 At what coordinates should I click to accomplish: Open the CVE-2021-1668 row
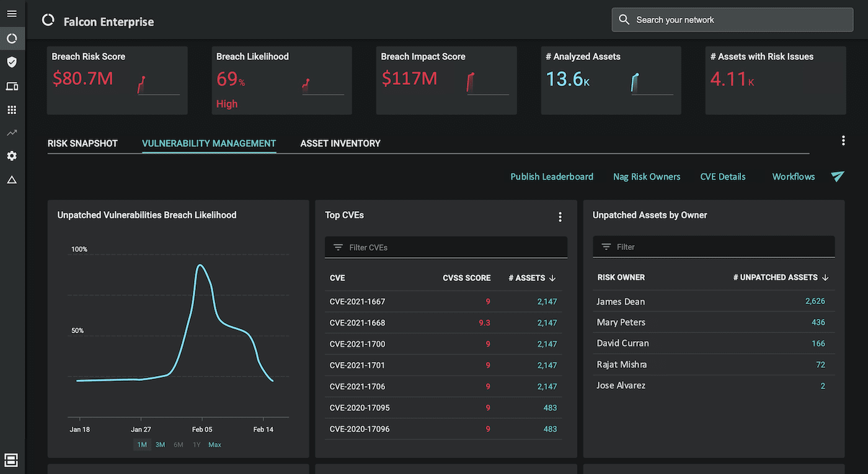[443, 323]
